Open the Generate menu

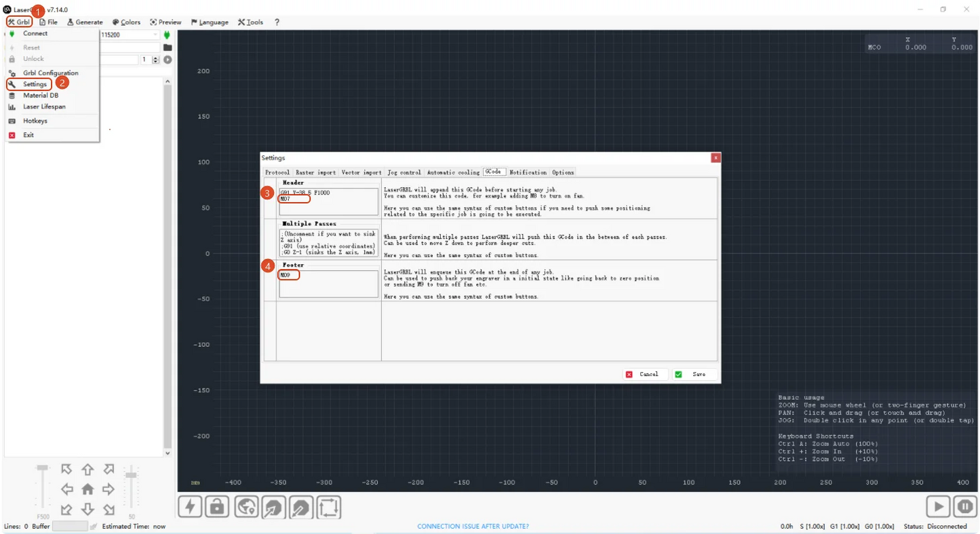coord(85,22)
